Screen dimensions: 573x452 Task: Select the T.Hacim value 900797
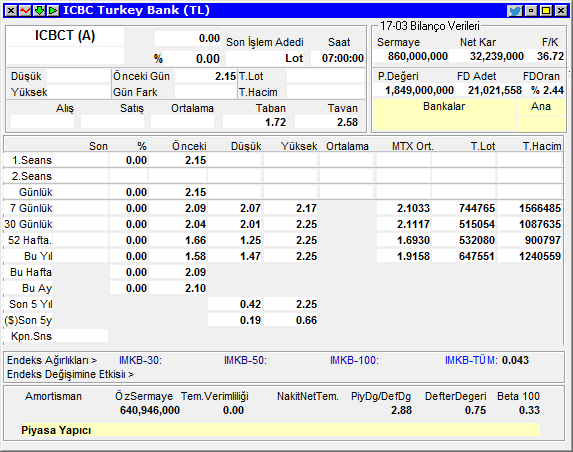click(x=543, y=240)
